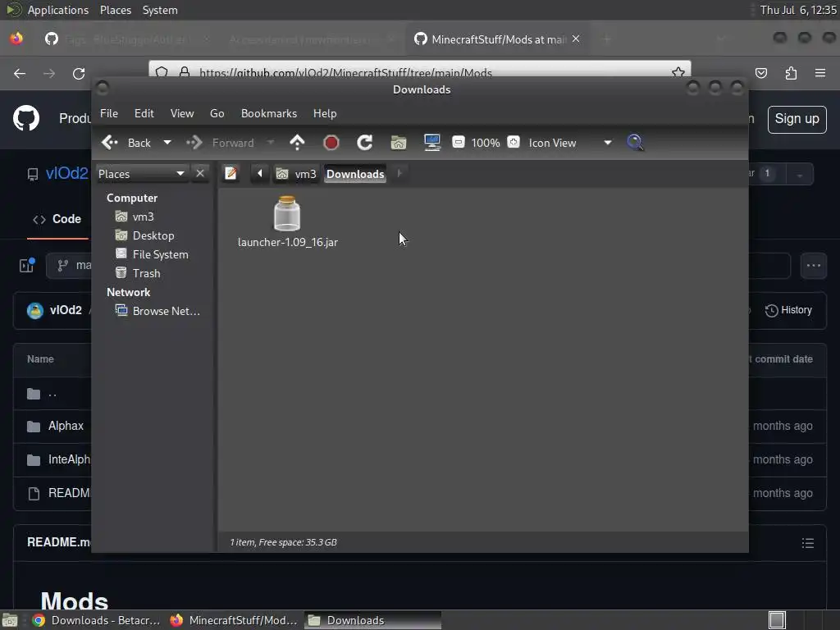Select Downloads in the path bar
The image size is (840, 630).
[355, 174]
